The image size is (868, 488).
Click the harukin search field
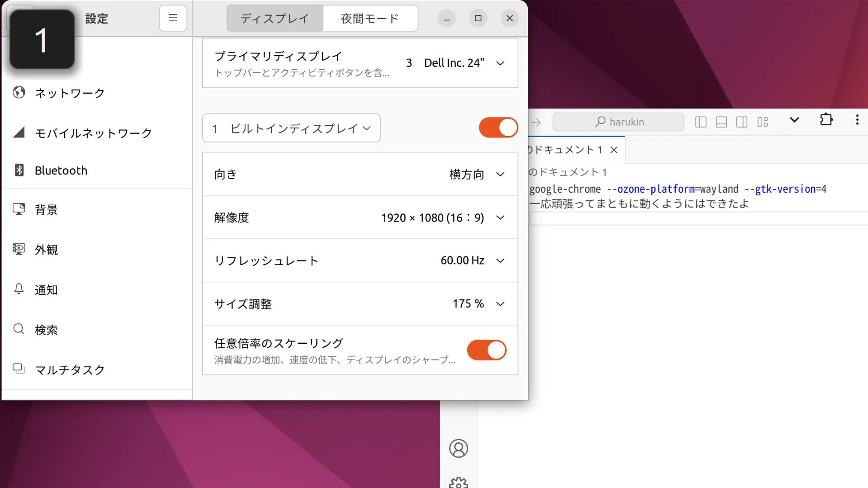coord(618,122)
